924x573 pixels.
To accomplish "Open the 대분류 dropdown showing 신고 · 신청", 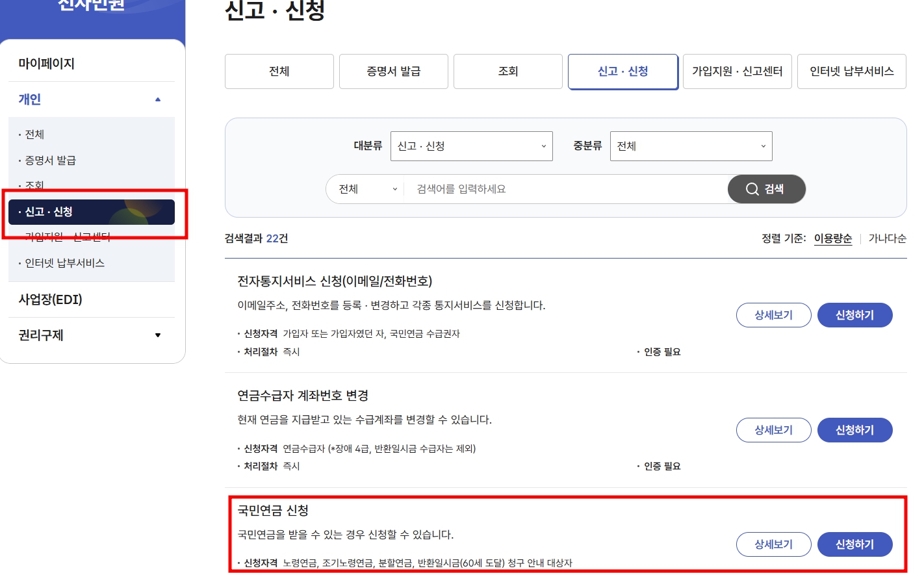I will (472, 146).
